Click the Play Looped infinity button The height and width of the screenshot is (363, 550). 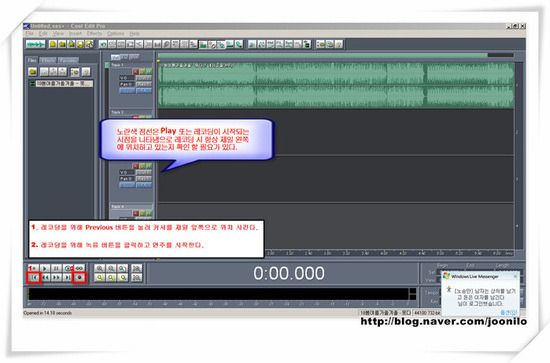pos(79,268)
